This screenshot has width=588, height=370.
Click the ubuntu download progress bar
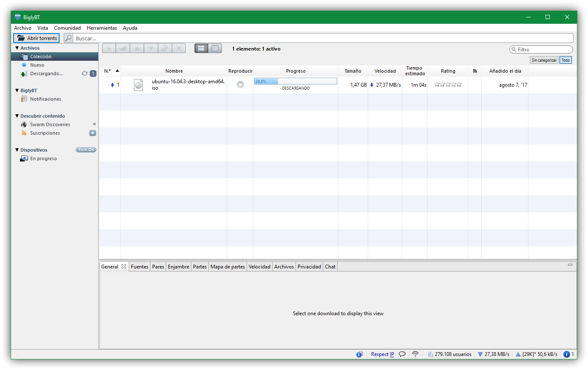pos(295,81)
